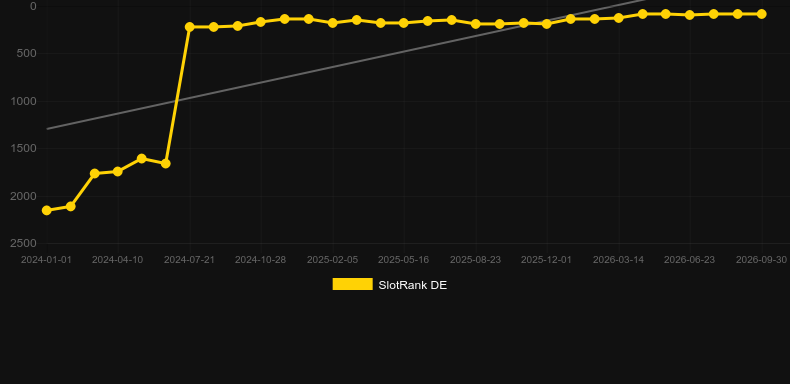Click the 2026-09-30 x-axis date label
Viewport: 790px width, 384px height.
pos(761,260)
